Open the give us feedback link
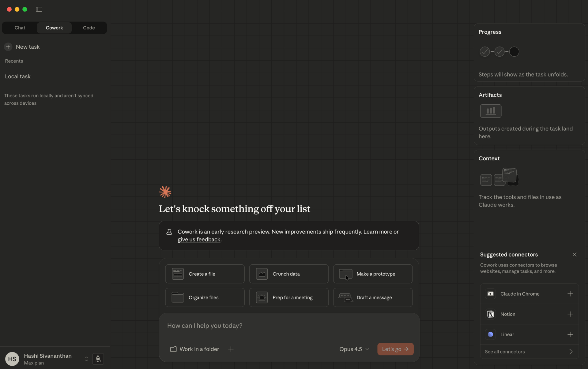 point(199,240)
